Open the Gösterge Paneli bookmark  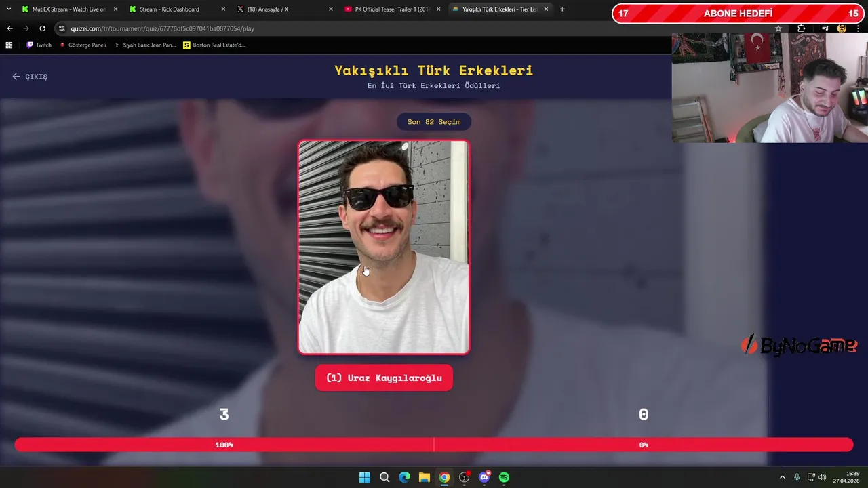click(x=83, y=45)
